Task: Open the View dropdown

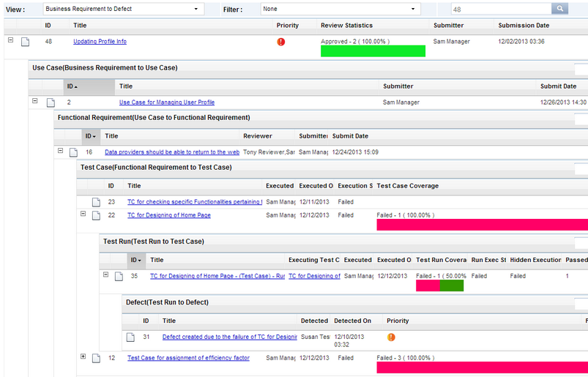Action: [x=123, y=10]
